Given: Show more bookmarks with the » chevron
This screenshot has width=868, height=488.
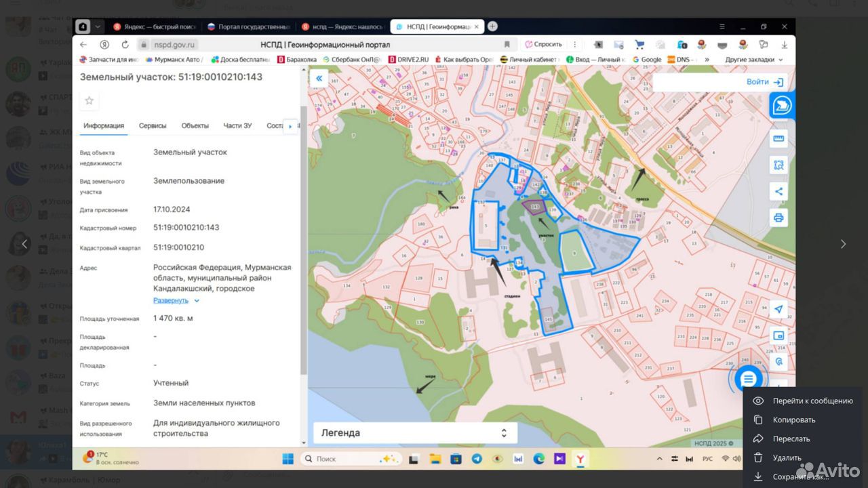Looking at the screenshot, I should (707, 60).
